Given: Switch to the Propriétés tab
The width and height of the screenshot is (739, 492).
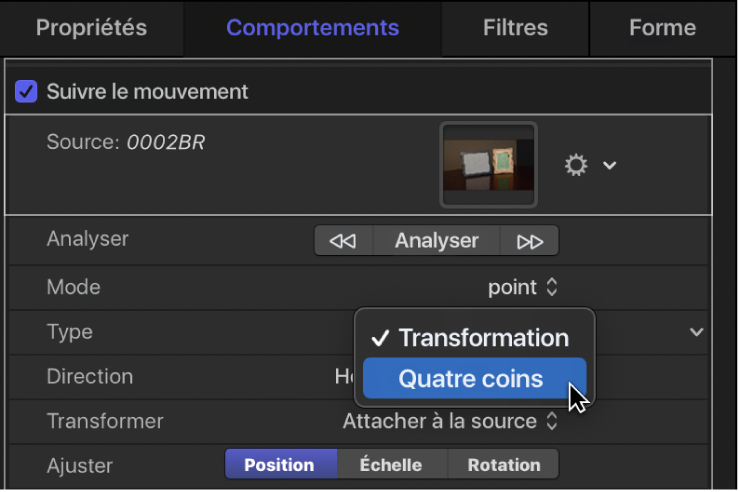Looking at the screenshot, I should [x=91, y=28].
